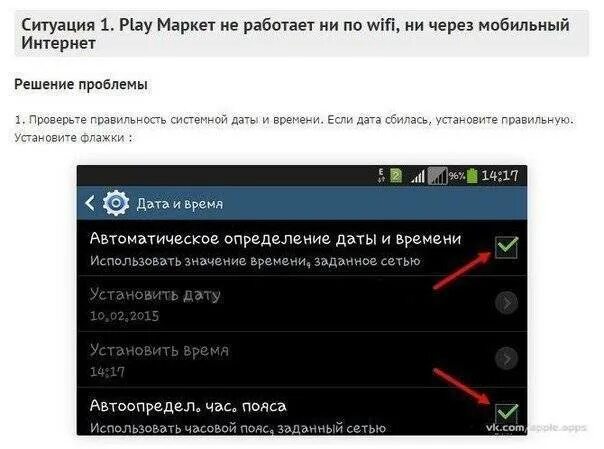Click the SIM 2 indicator icon

pyautogui.click(x=396, y=176)
